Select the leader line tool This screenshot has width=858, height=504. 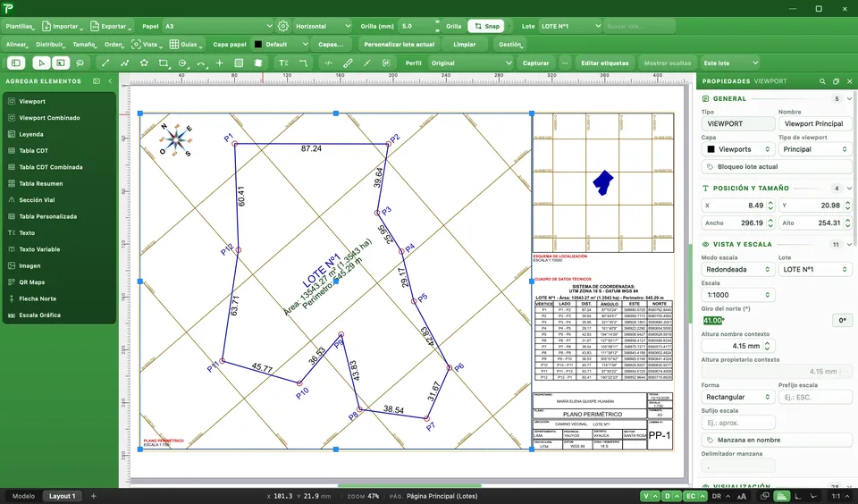(303, 63)
